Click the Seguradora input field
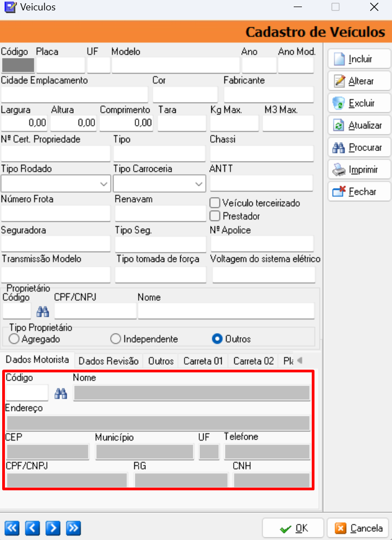The image size is (392, 540). (x=56, y=244)
